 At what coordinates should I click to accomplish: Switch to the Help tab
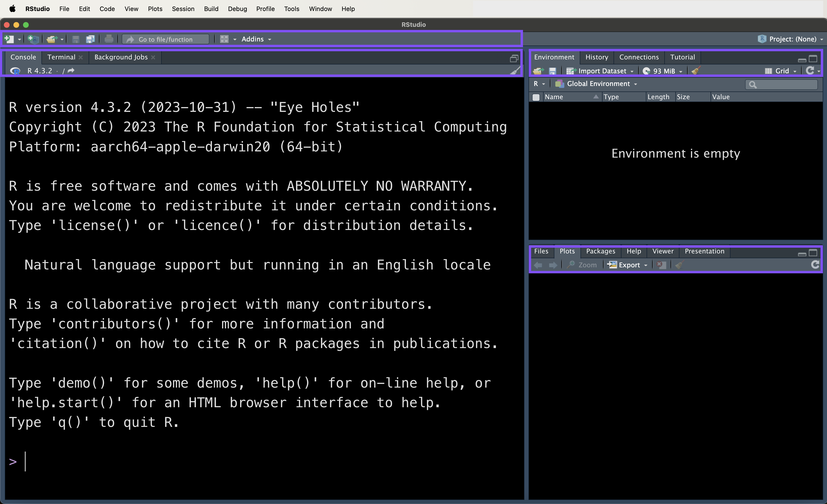click(x=634, y=251)
